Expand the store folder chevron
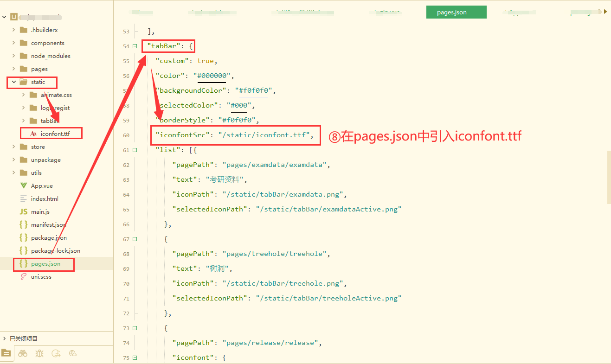 click(13, 147)
